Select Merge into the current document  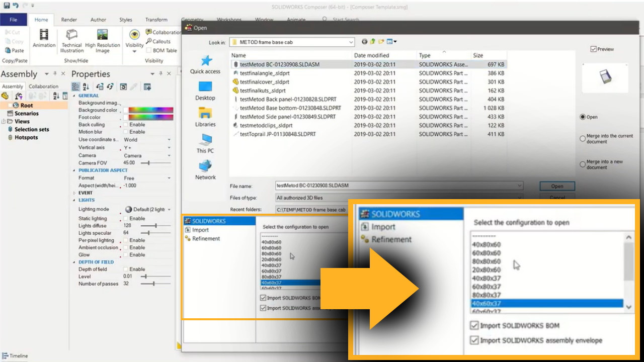(583, 138)
